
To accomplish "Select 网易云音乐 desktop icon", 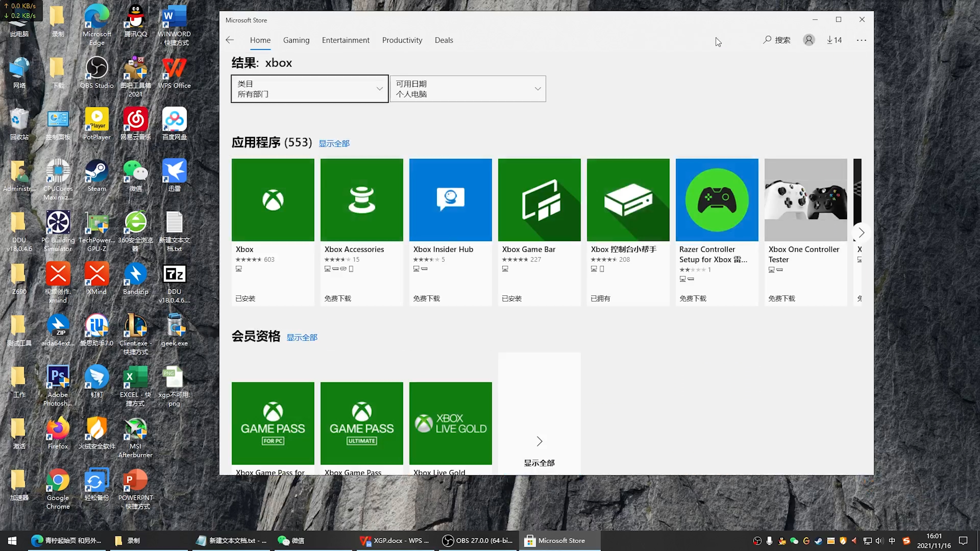I will tap(136, 124).
